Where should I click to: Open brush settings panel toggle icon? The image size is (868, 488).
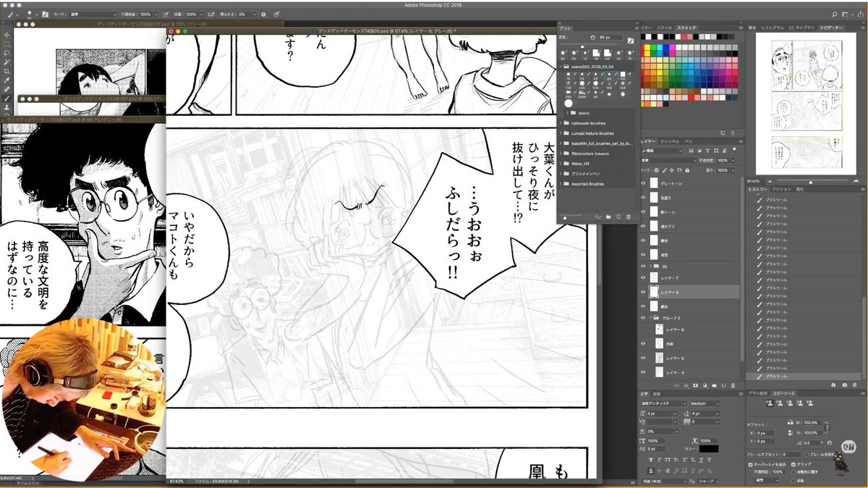point(631,41)
